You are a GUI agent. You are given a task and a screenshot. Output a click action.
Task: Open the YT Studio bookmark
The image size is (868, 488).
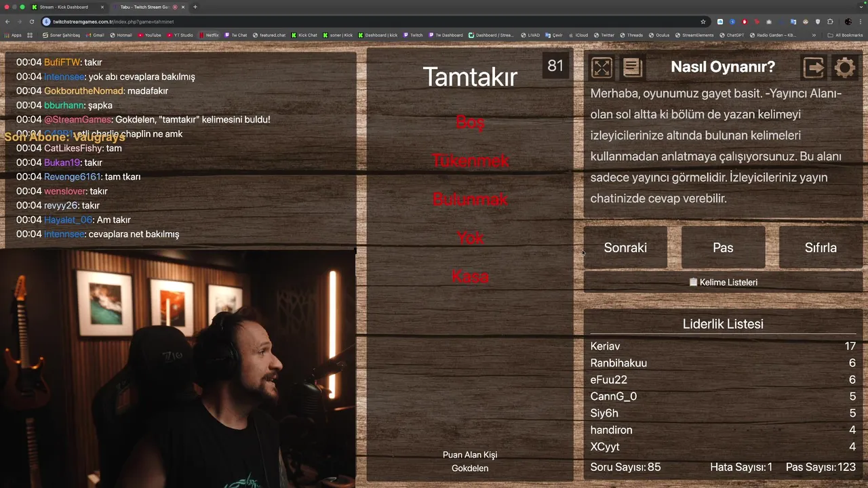(180, 35)
